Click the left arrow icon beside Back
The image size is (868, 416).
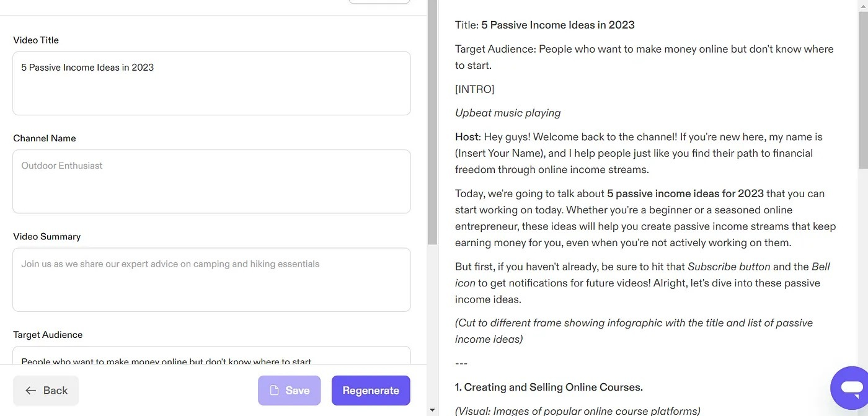click(x=30, y=391)
